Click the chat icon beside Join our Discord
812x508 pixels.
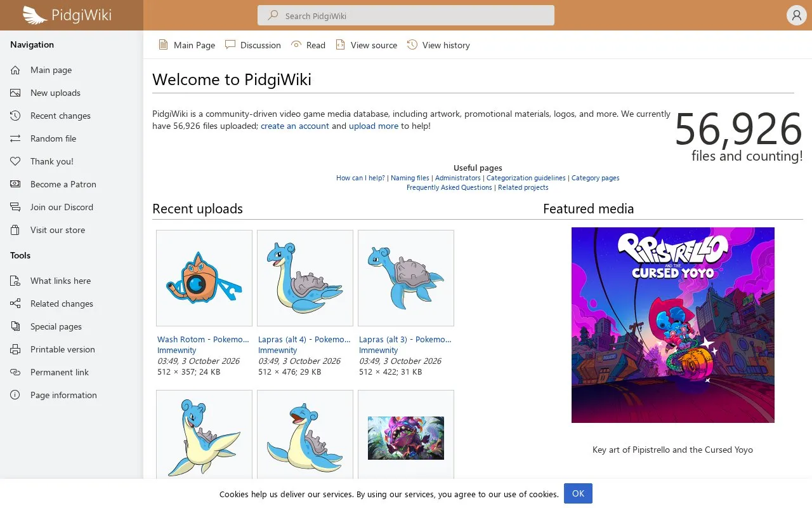coord(15,207)
